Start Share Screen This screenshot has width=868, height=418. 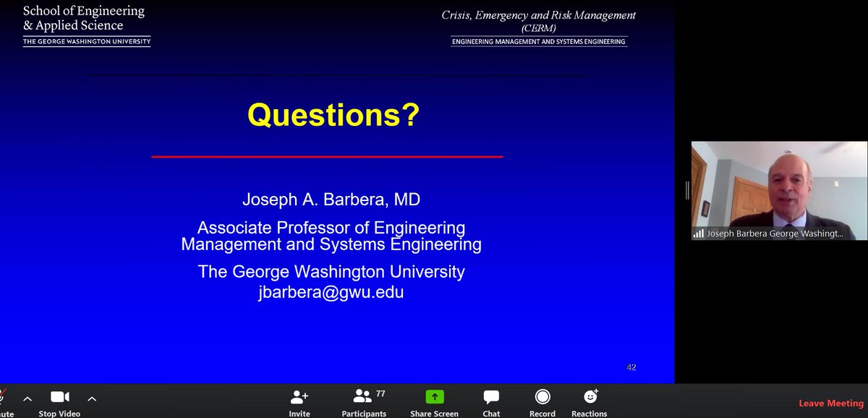[434, 403]
